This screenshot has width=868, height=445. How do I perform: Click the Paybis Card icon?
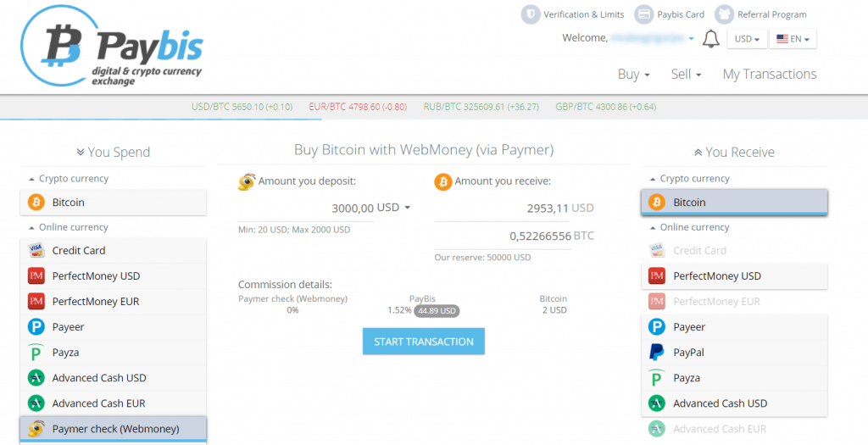644,15
